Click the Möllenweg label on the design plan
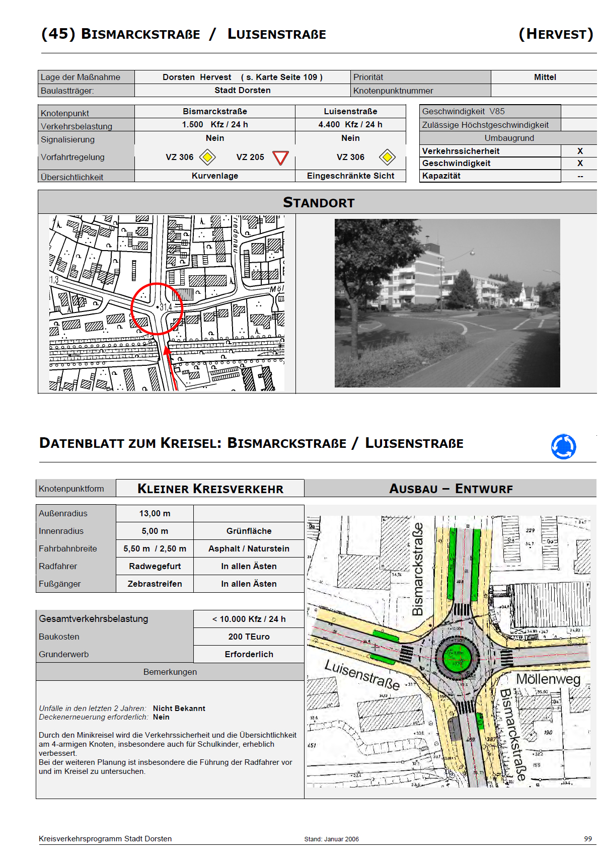This screenshot has height=868, width=599. (548, 679)
